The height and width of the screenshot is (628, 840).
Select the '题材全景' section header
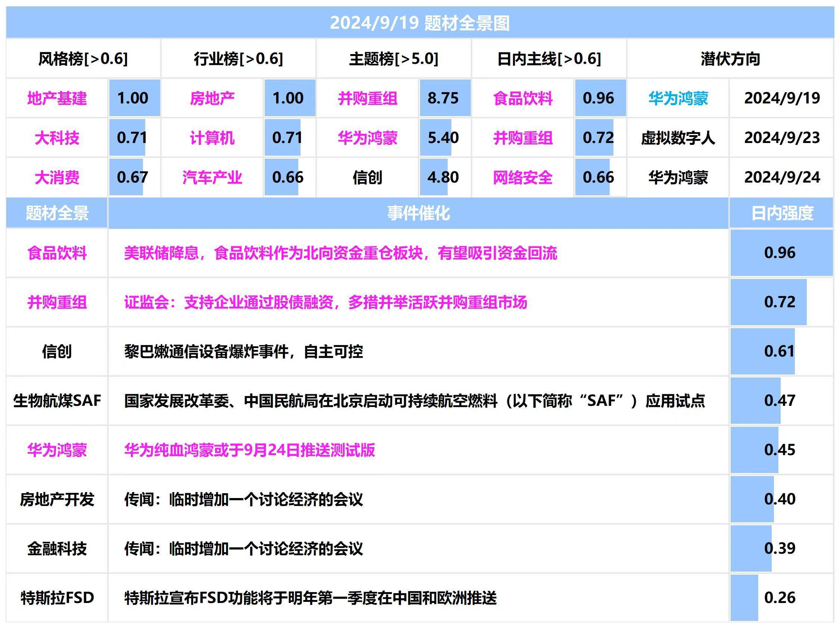[x=57, y=213]
